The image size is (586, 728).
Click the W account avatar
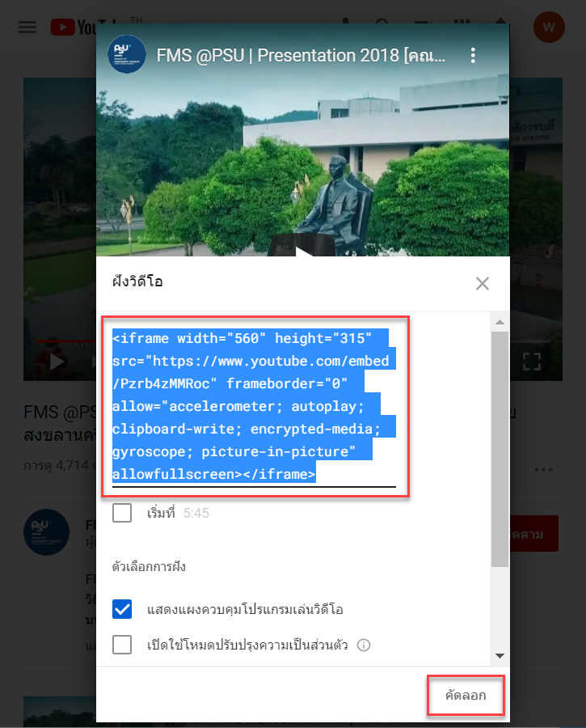point(549,27)
